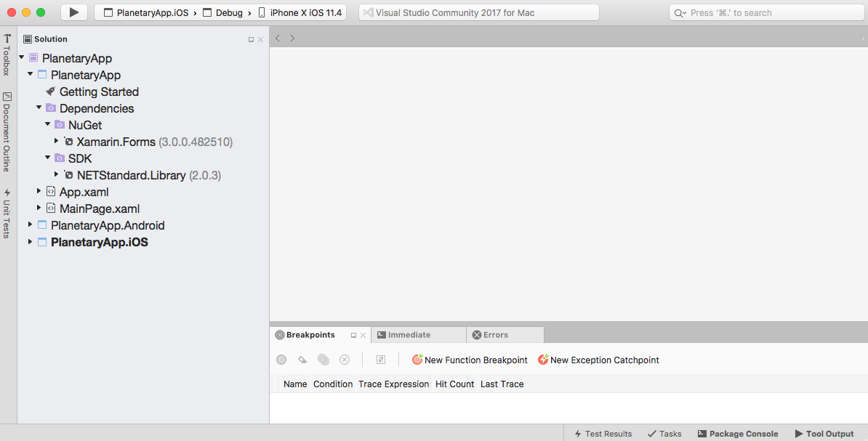Navigate back in editor history

tap(278, 39)
